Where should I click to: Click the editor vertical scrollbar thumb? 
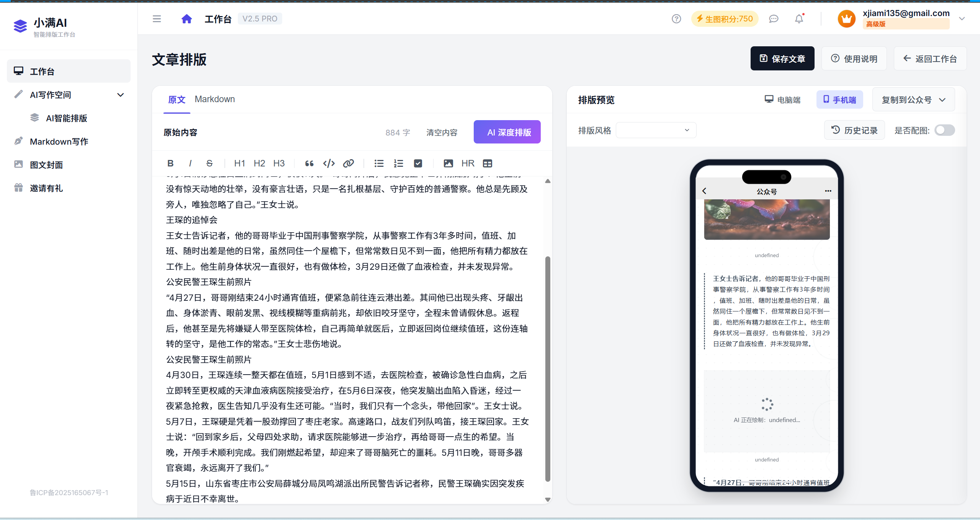pyautogui.click(x=548, y=369)
